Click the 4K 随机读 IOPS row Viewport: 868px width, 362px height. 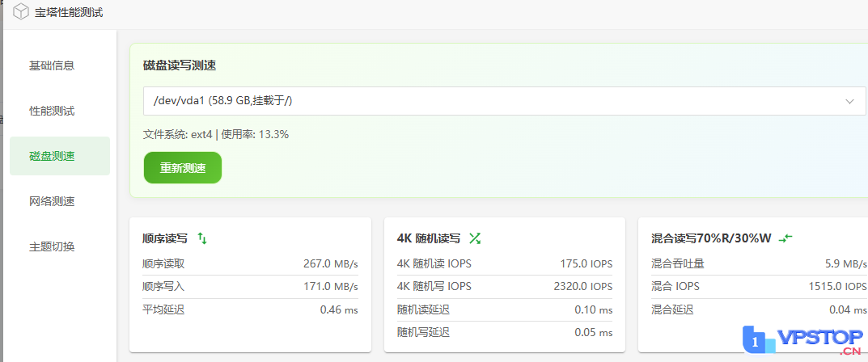pos(504,263)
